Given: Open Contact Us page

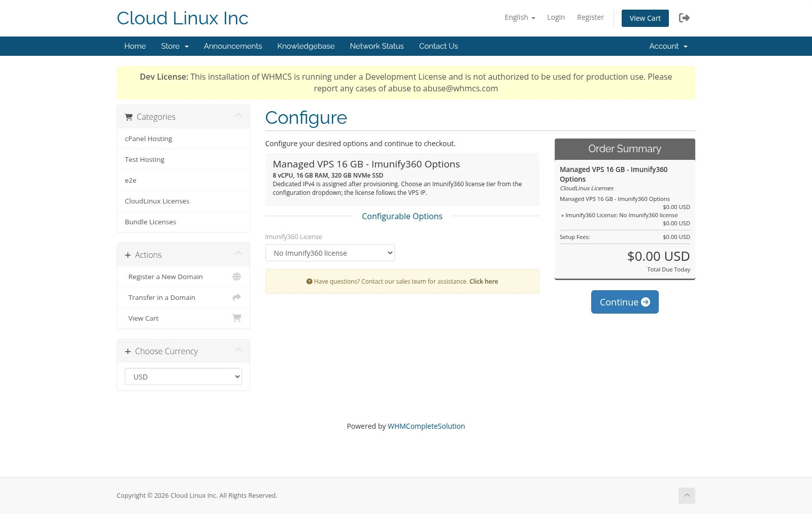Looking at the screenshot, I should pos(438,46).
